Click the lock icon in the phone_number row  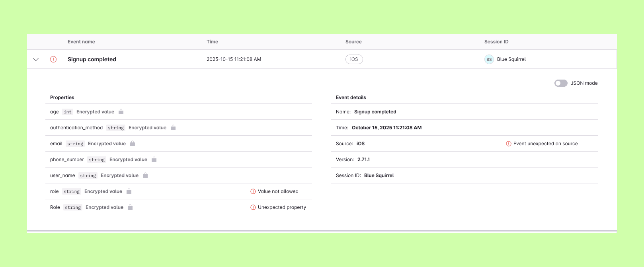154,160
